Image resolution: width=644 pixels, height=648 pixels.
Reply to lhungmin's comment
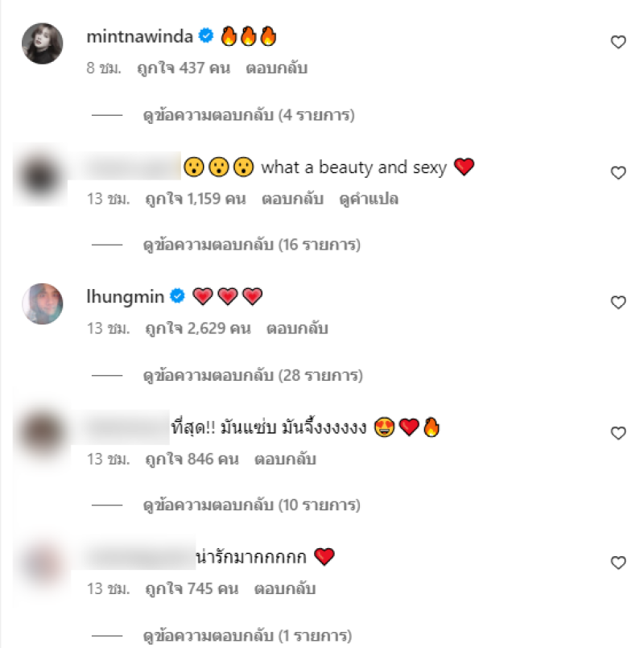tap(297, 328)
